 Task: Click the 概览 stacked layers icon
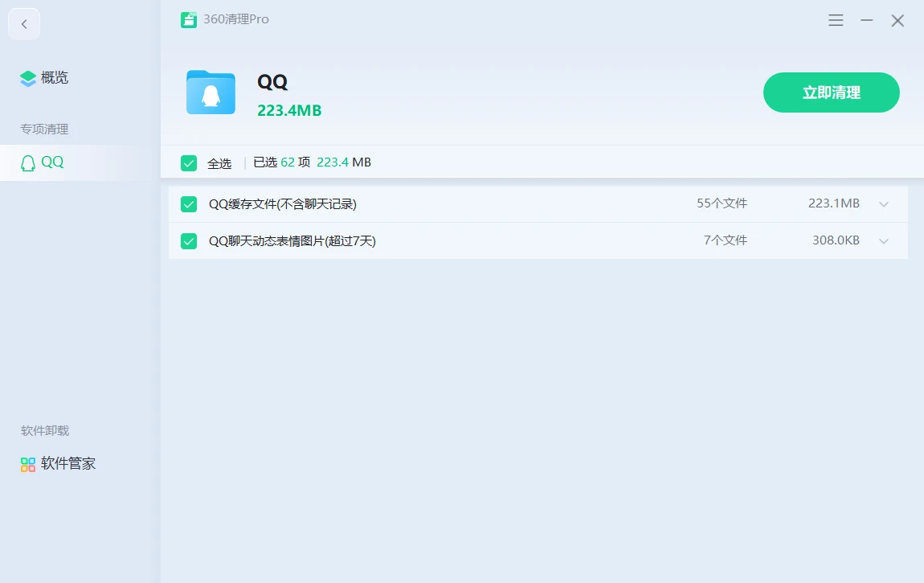28,78
